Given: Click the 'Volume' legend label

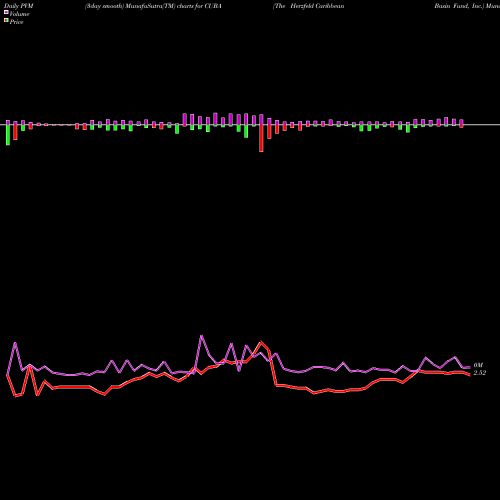Looking at the screenshot, I should pos(19,14).
